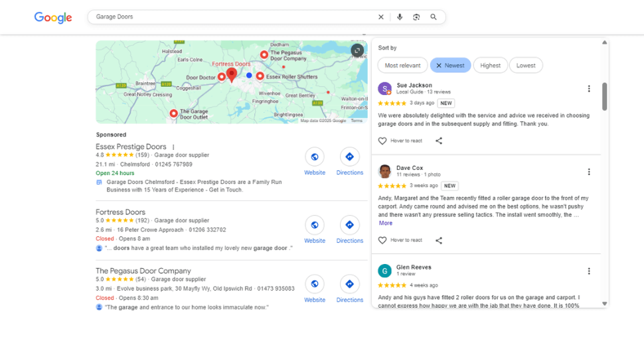This screenshot has height=343, width=644.
Task: Open Dave Cox's profile photo
Action: coord(385,171)
